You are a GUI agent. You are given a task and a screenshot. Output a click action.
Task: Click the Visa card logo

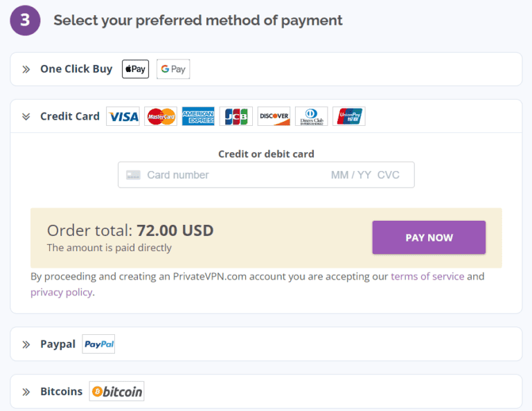[123, 116]
